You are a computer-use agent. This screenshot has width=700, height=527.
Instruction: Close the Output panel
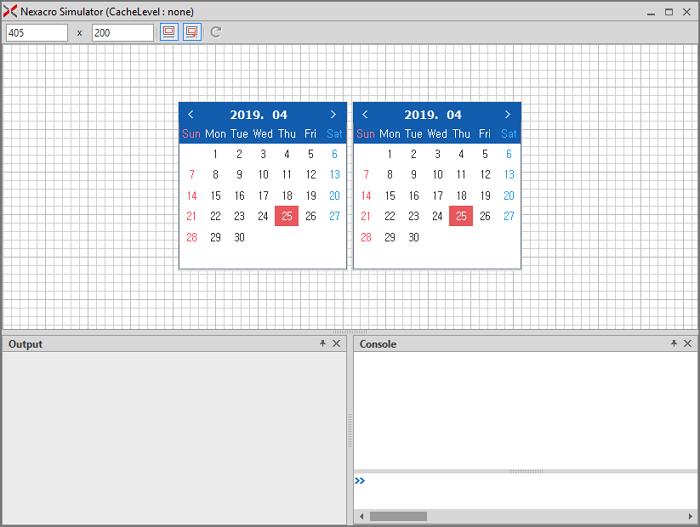click(x=337, y=344)
